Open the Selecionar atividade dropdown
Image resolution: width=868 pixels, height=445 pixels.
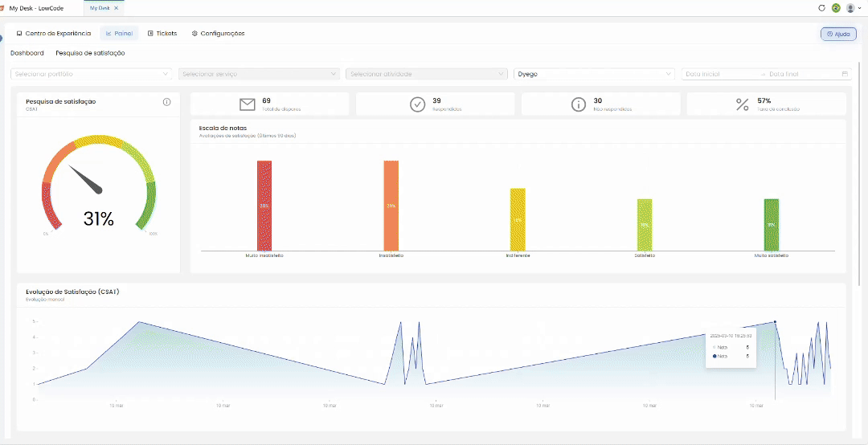[427, 74]
